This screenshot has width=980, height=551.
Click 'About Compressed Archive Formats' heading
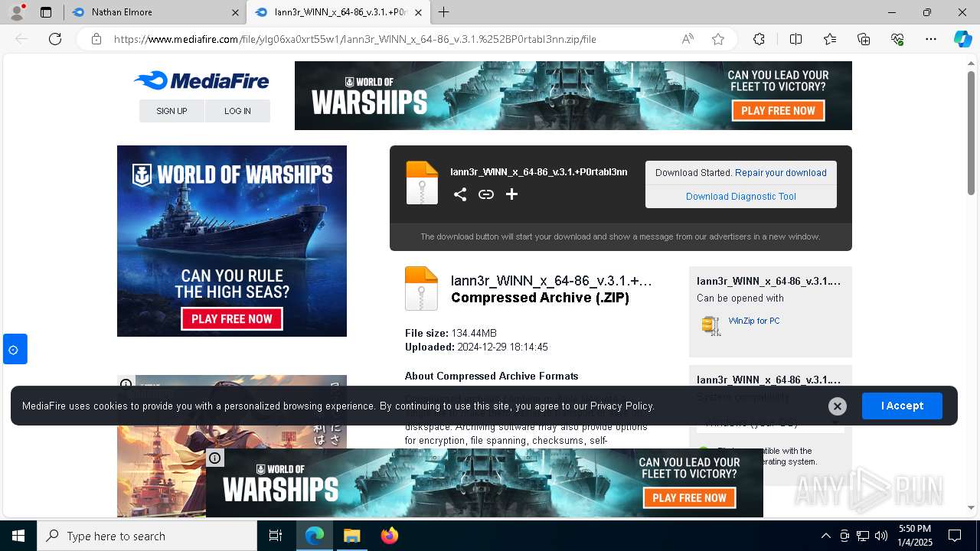(492, 376)
